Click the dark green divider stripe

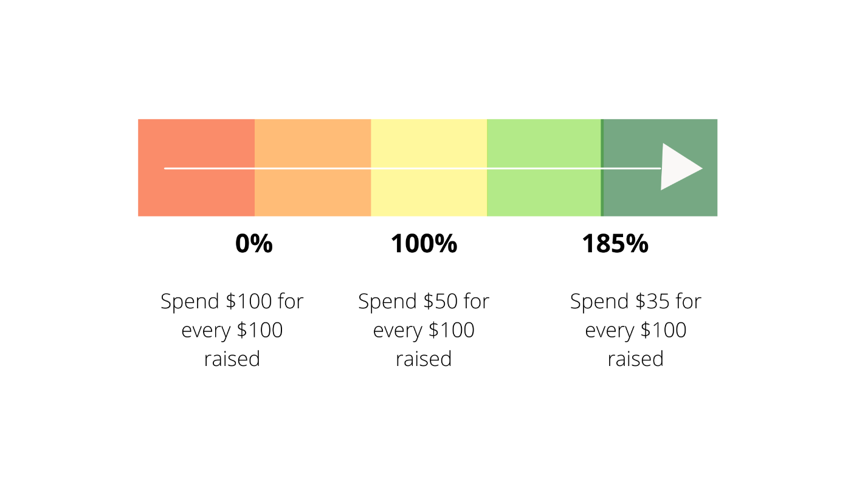(x=602, y=168)
